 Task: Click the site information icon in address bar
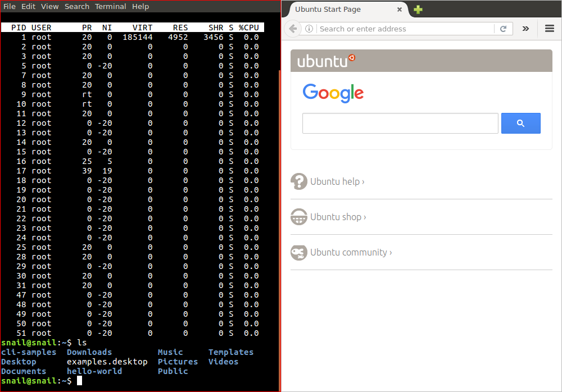click(x=309, y=29)
